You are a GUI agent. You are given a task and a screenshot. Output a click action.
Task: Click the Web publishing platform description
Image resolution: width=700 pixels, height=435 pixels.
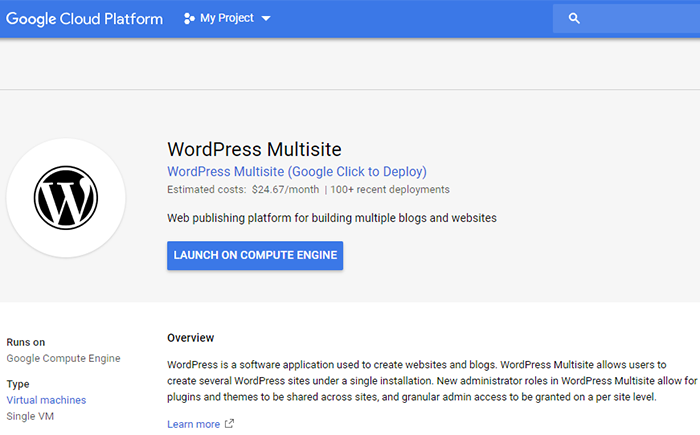coord(332,218)
